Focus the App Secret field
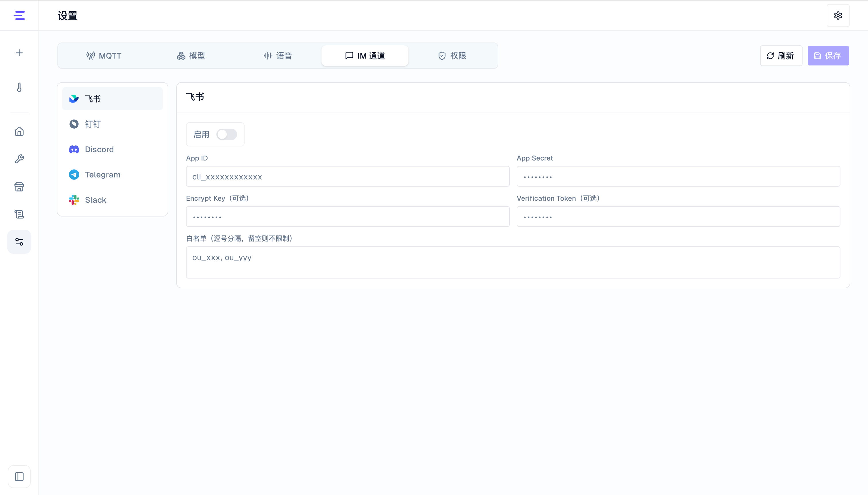 (678, 177)
